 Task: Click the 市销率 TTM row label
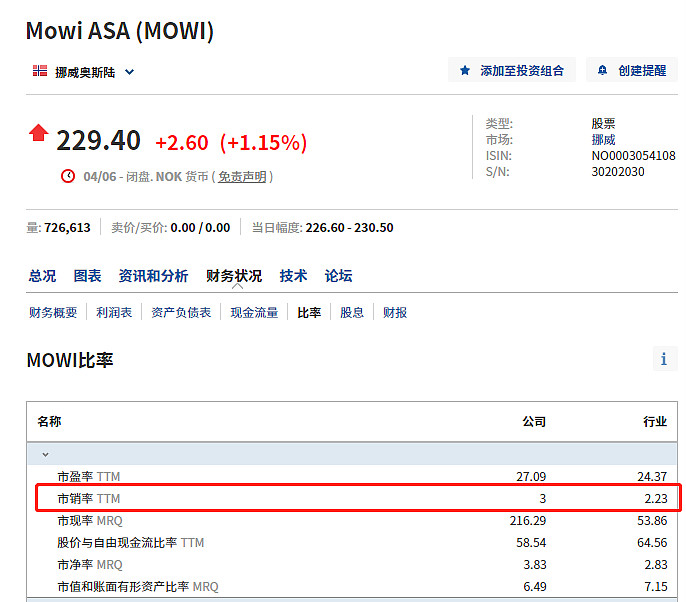click(x=89, y=498)
